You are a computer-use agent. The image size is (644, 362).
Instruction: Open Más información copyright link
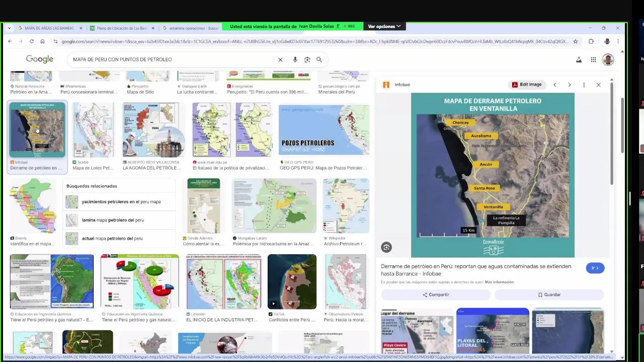pos(499,282)
